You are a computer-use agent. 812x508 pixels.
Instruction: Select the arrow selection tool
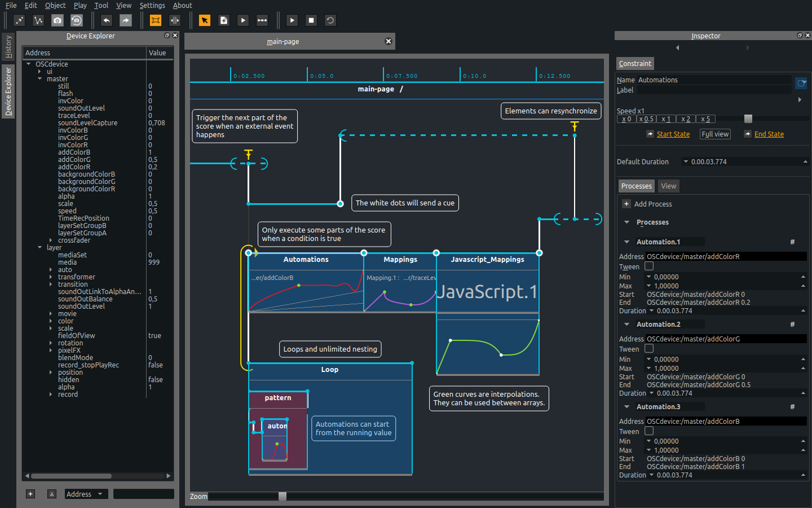tap(205, 20)
